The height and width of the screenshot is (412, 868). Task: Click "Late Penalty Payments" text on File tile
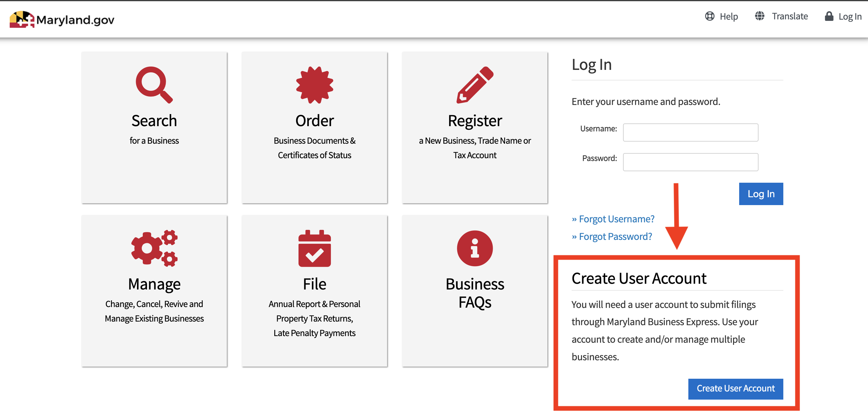click(x=314, y=333)
